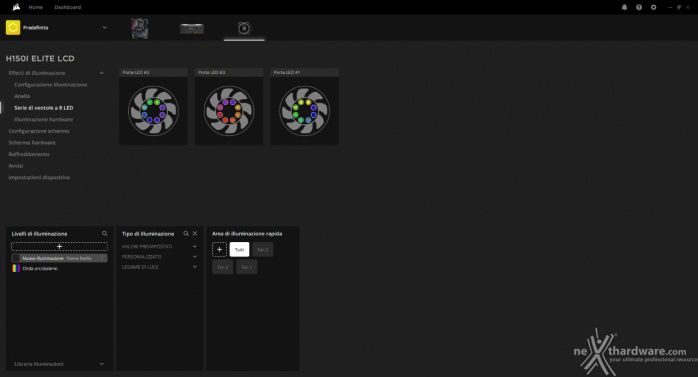Screen dimensions: 698x377
Task: Add a new lighting layer
Action: tap(59, 246)
